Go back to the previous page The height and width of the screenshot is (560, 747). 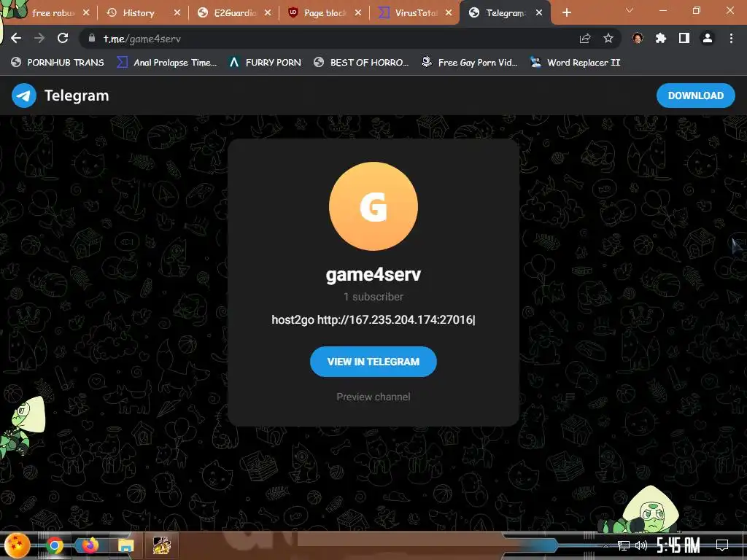pyautogui.click(x=16, y=38)
